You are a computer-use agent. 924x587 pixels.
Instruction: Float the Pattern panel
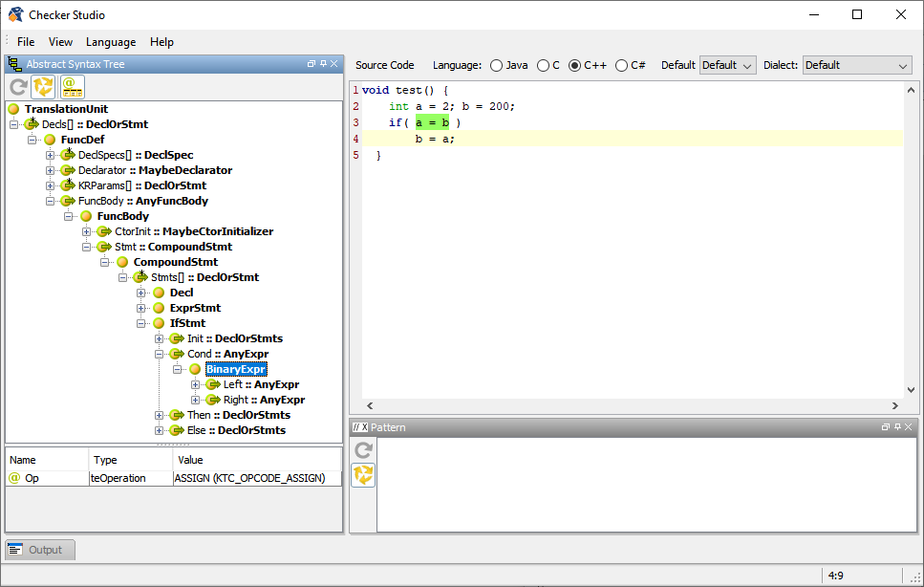coord(885,427)
